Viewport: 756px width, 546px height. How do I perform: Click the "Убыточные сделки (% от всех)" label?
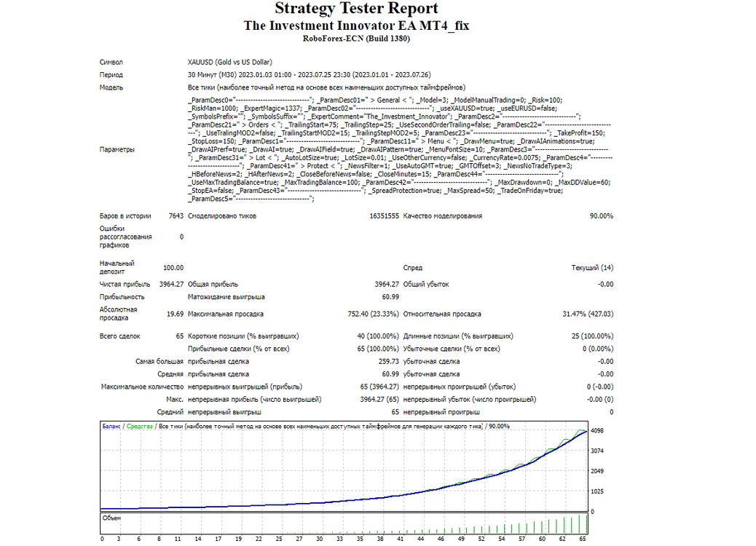tap(452, 349)
